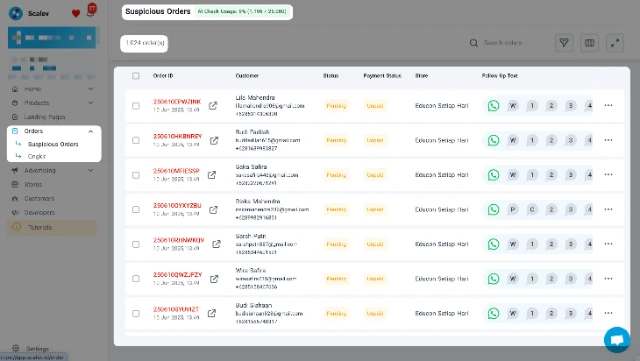Open order 250610GYUHIZT external link icon
The image size is (640, 361).
coord(212,313)
